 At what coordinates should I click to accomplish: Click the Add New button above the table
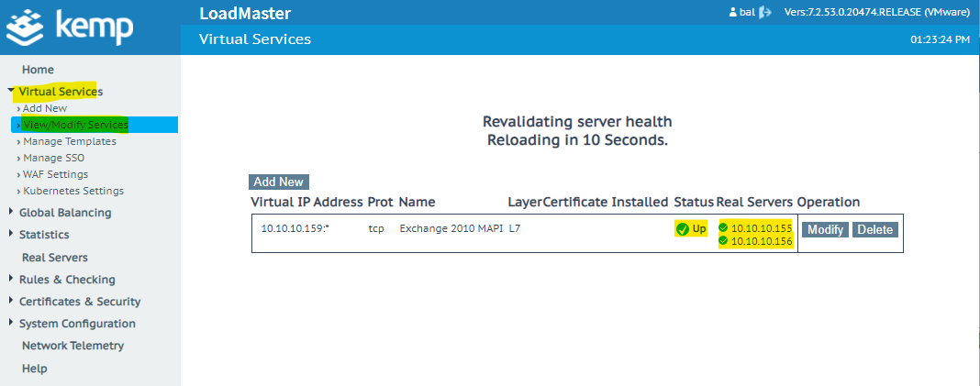279,182
